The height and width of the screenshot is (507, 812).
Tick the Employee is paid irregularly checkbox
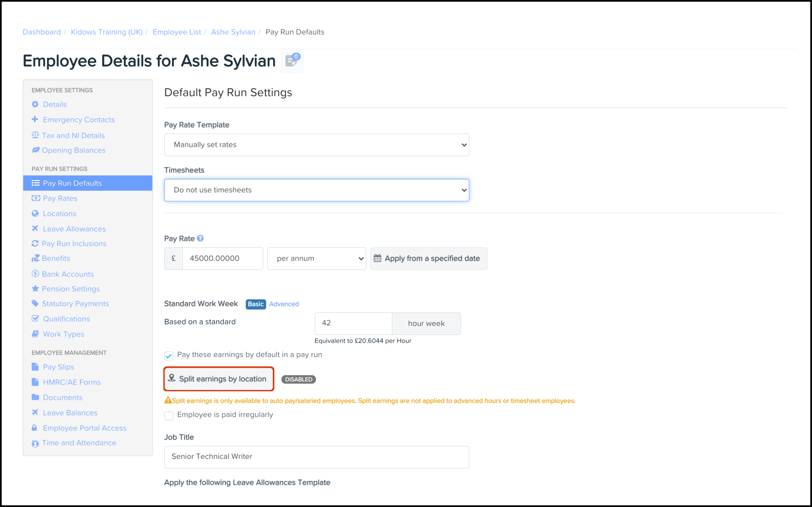pyautogui.click(x=169, y=415)
